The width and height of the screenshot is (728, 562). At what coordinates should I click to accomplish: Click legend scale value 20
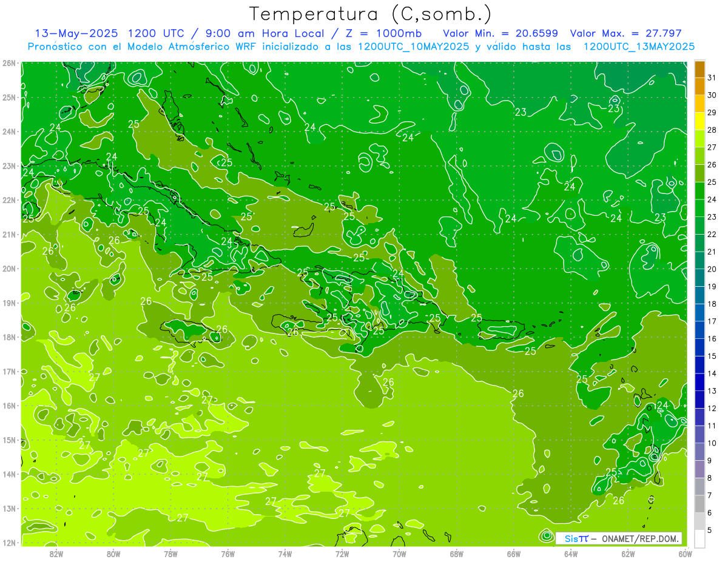coord(712,269)
